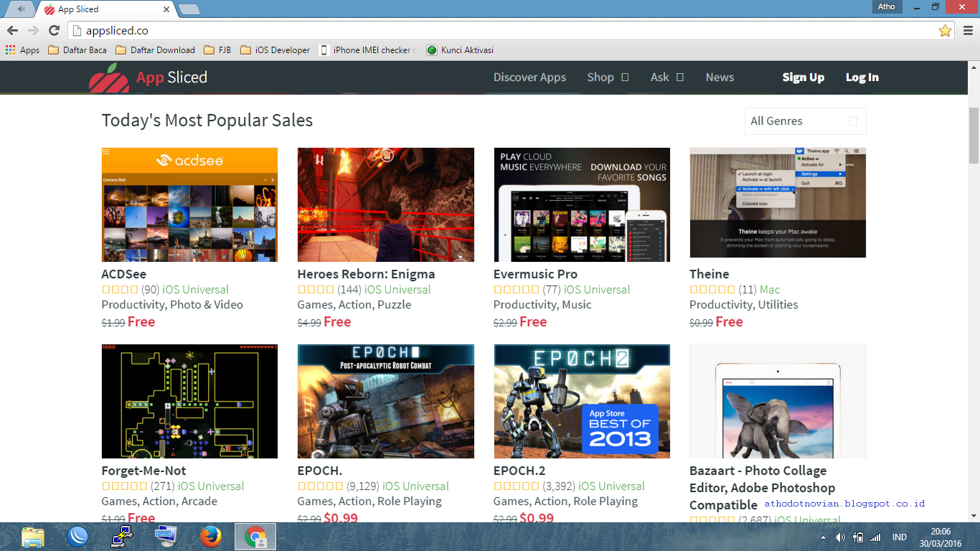Click the Evermusic Pro title
Viewport: 980px width, 551px height.
[535, 274]
